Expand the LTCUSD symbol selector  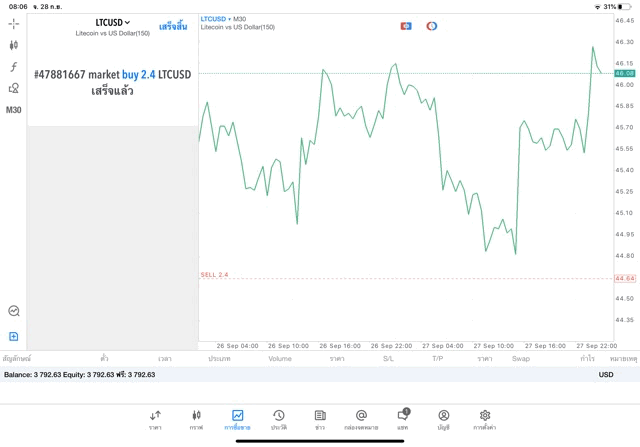tap(113, 22)
